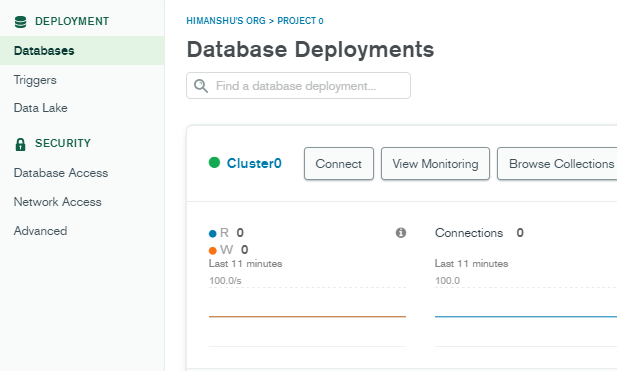
Task: Follow the HIMANSHU'S ORG breadcrumb link
Action: pos(226,21)
